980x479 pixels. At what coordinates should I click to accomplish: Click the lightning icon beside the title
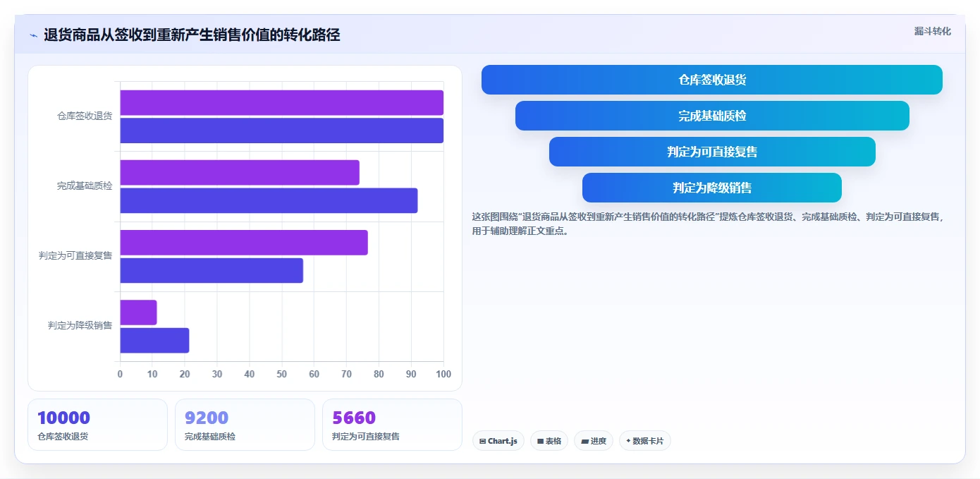click(x=33, y=35)
